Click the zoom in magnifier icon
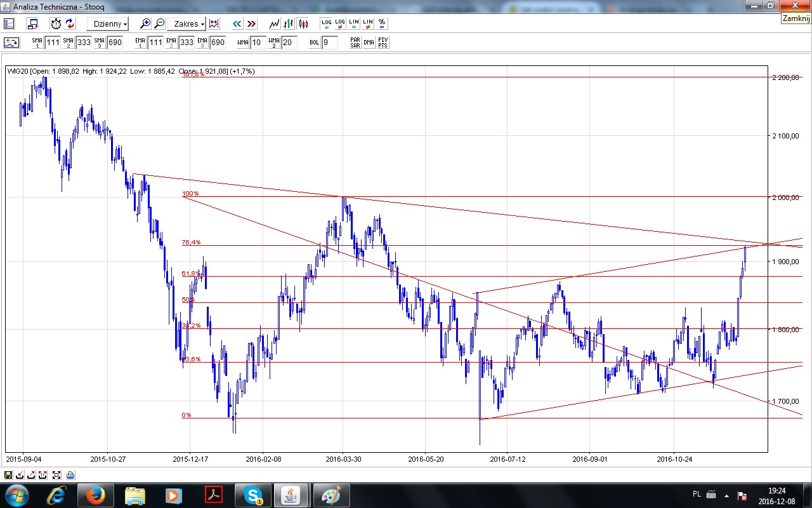 tap(145, 23)
